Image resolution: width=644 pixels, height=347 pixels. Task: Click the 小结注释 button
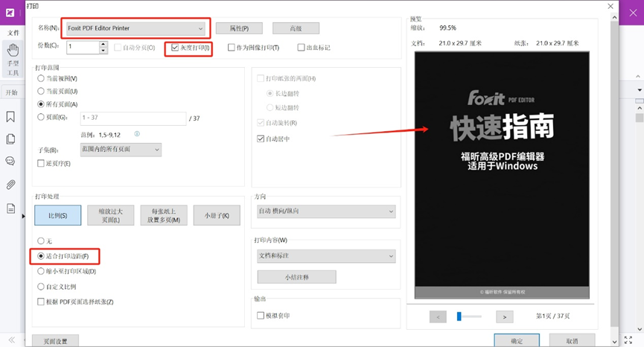coord(296,277)
